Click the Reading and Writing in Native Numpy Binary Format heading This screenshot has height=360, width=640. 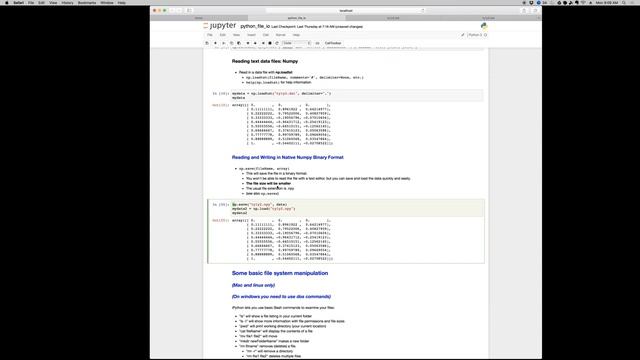click(x=288, y=157)
